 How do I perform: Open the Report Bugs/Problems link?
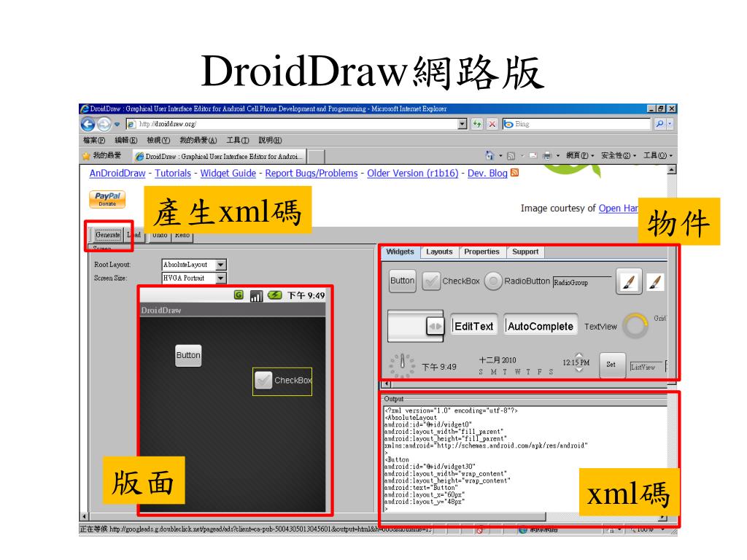[311, 174]
